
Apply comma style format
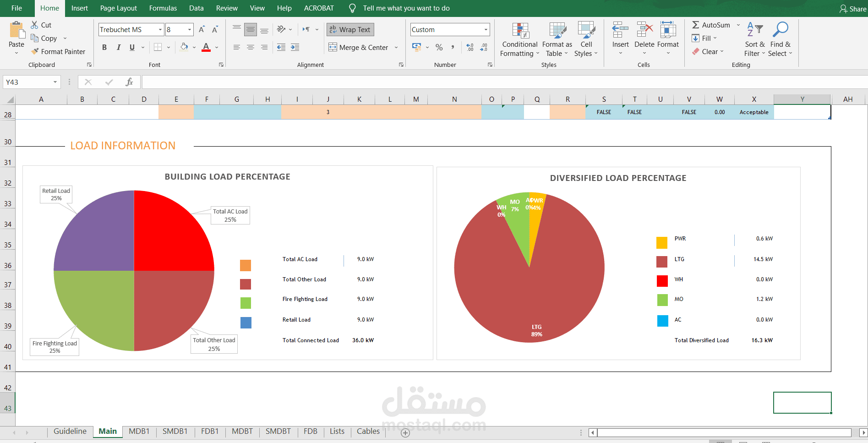453,47
